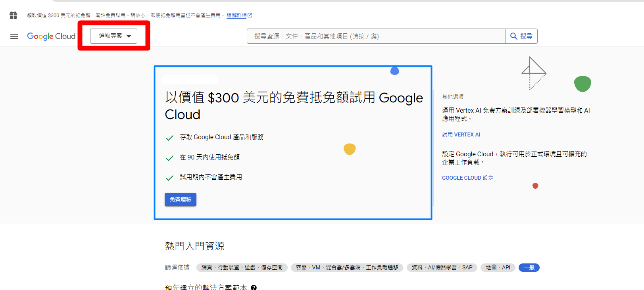Open the hamburger navigation menu
Image resolution: width=644 pixels, height=290 pixels.
pyautogui.click(x=14, y=36)
